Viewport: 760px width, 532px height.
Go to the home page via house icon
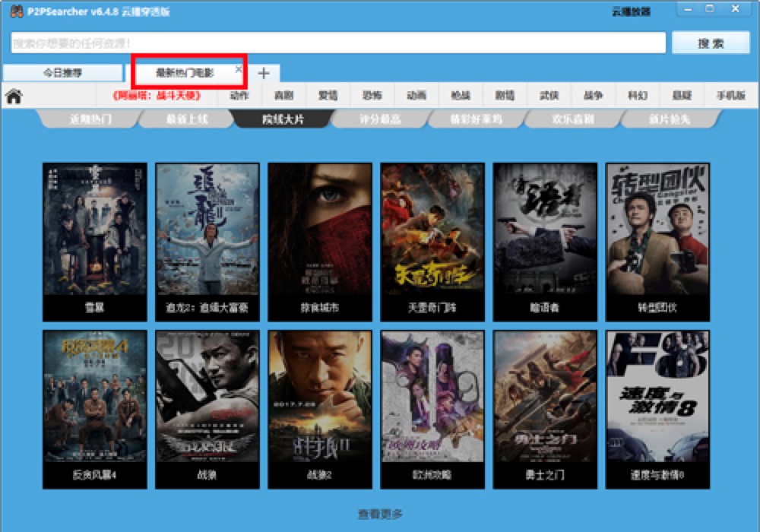[14, 97]
